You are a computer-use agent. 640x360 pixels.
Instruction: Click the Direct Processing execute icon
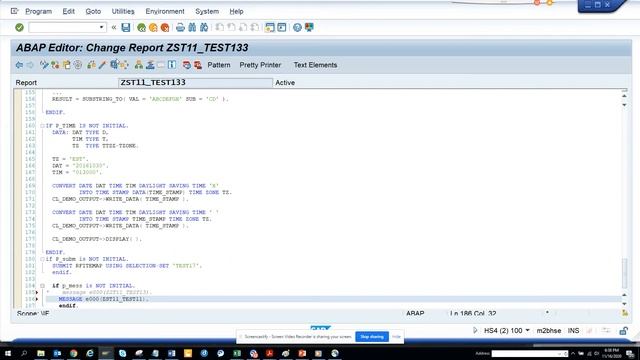click(x=91, y=65)
